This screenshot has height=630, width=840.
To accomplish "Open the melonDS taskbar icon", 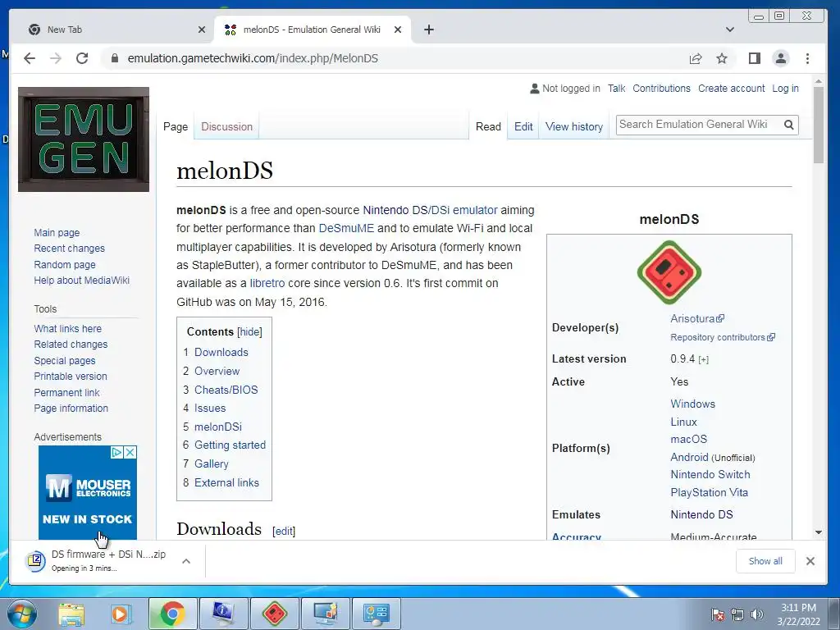I will (x=275, y=614).
